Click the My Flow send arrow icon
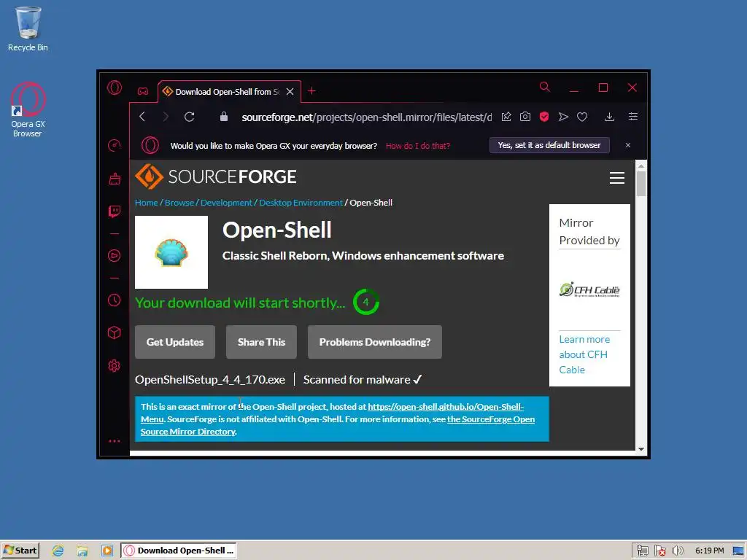 [x=563, y=117]
